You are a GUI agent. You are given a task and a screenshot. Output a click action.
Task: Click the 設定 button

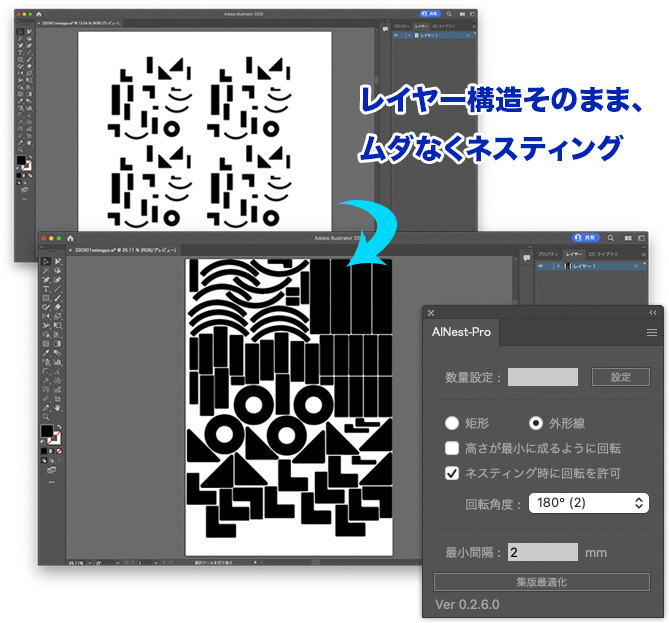tap(620, 377)
